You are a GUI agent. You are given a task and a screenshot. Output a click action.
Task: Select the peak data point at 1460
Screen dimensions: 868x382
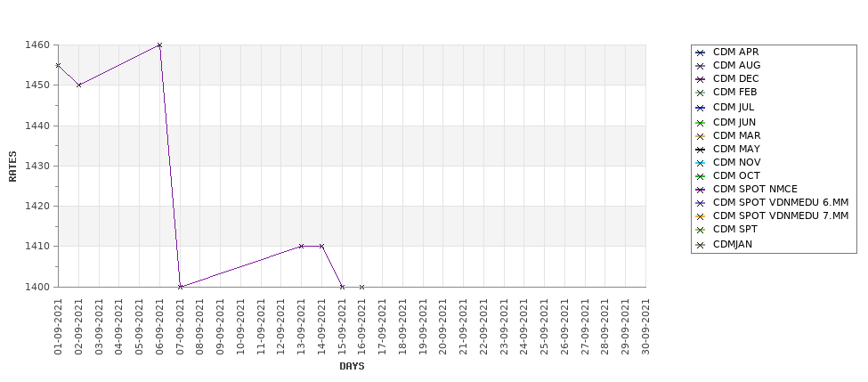(159, 45)
